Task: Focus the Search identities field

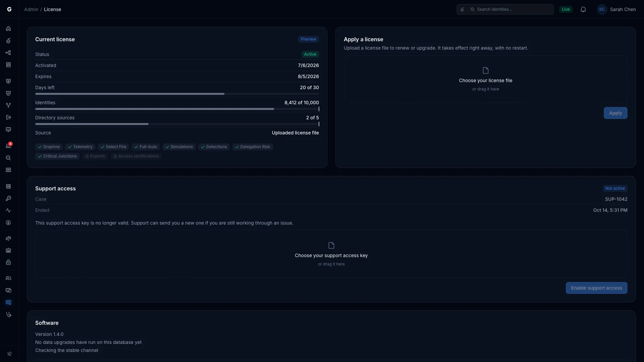Action: 505,9
